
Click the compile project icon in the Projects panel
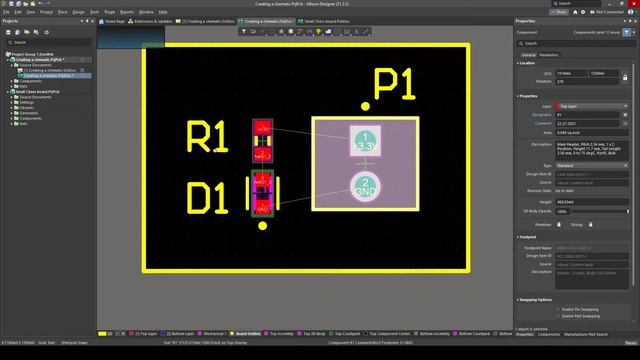tap(18, 32)
